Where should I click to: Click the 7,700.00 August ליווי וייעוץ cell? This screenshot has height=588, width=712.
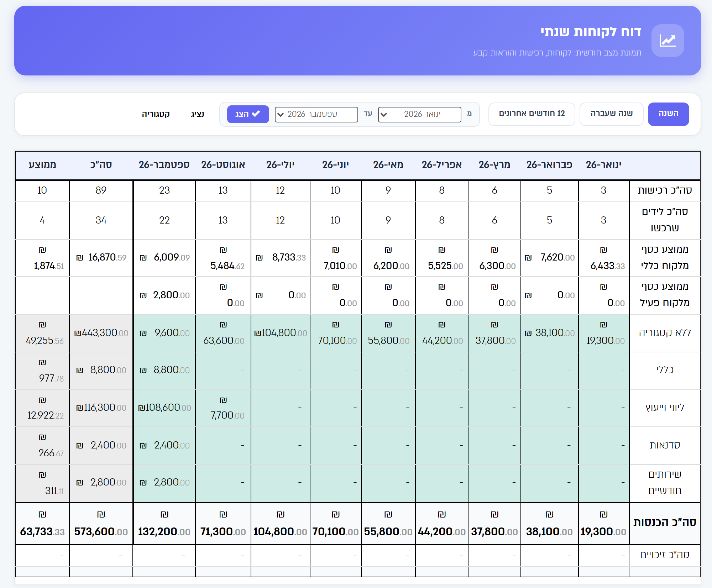(x=223, y=408)
